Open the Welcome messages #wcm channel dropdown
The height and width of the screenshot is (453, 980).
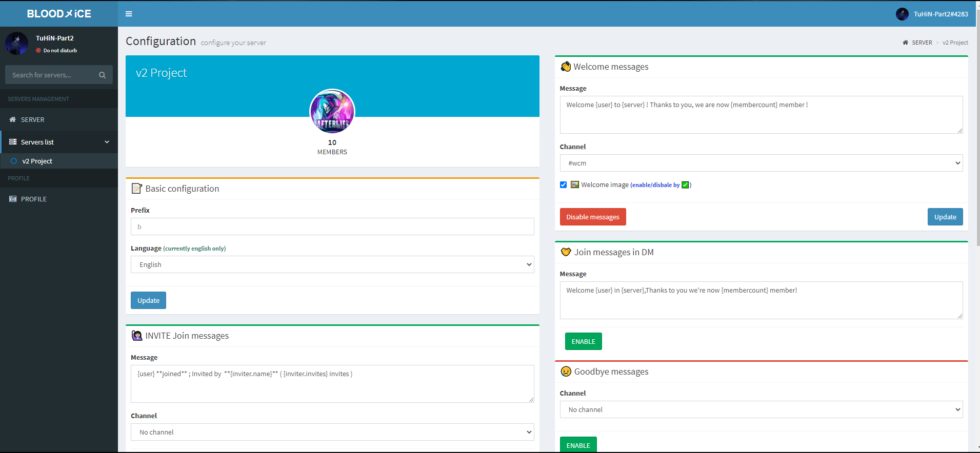(761, 163)
